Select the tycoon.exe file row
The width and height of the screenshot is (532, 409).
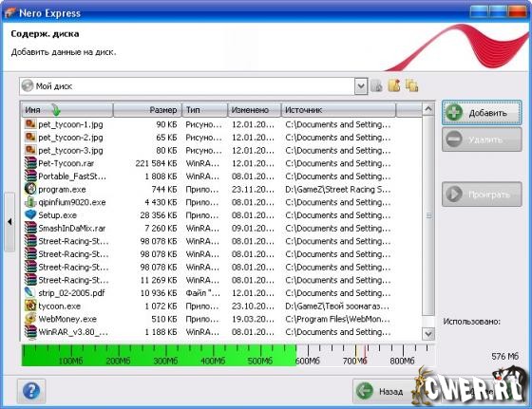pyautogui.click(x=222, y=306)
